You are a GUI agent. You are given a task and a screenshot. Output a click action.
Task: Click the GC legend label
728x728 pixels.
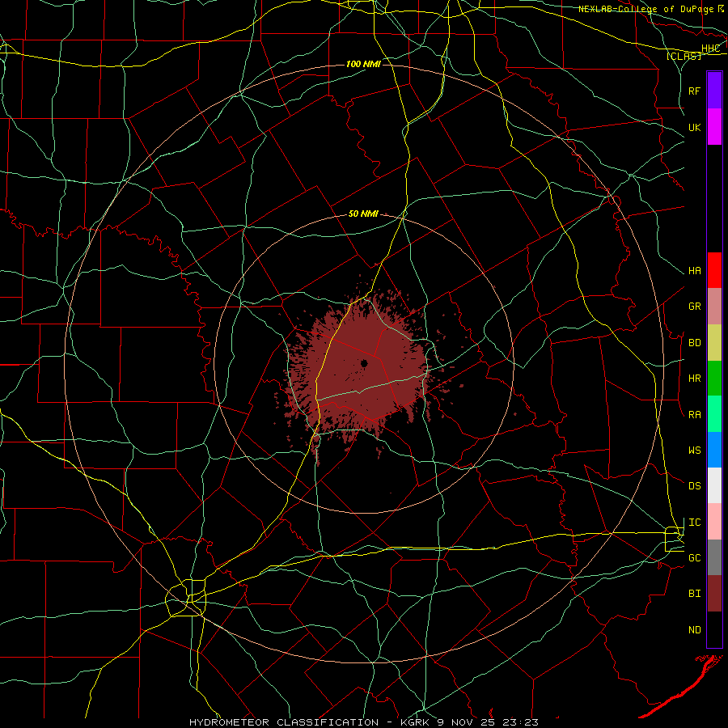pos(694,558)
